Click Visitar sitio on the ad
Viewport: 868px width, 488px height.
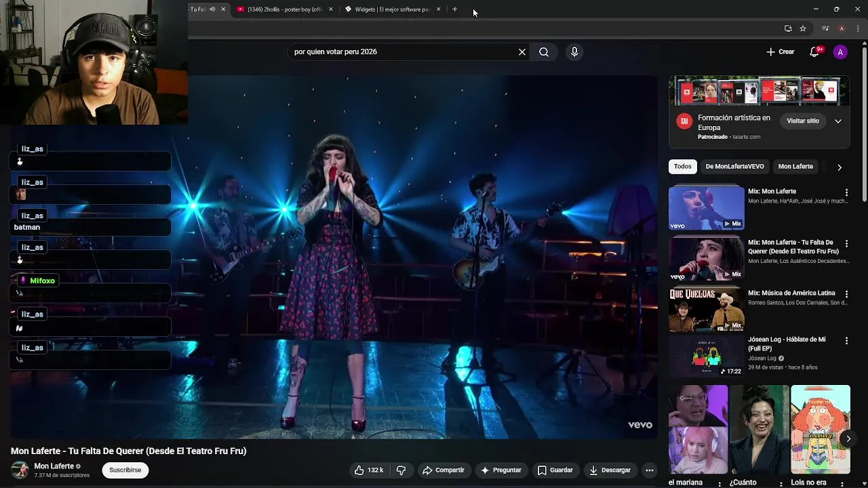pyautogui.click(x=803, y=121)
